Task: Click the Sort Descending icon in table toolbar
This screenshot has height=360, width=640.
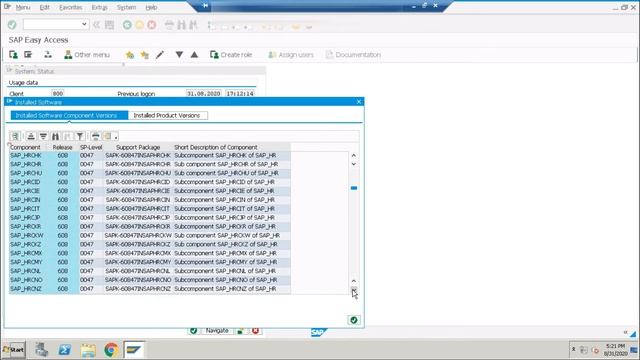Action: pyautogui.click(x=43, y=136)
